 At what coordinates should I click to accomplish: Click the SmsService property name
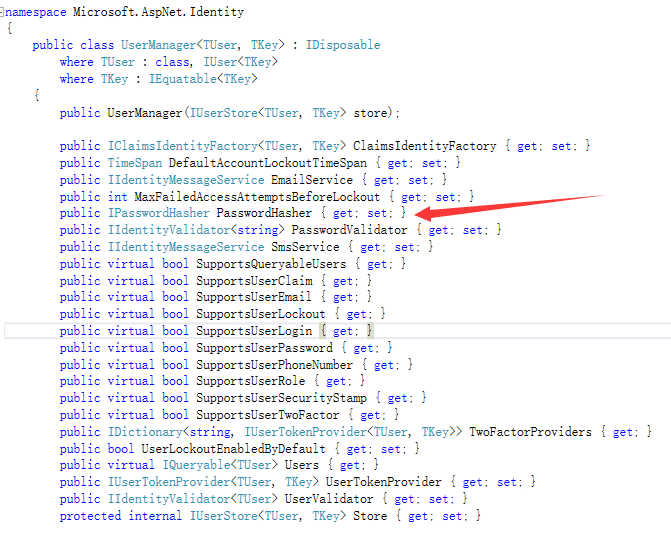coord(305,247)
